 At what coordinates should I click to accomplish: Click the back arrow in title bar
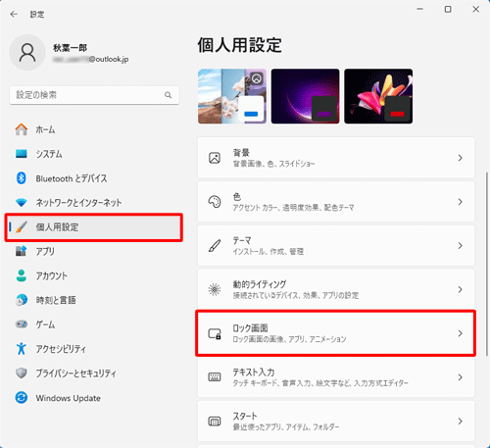tap(14, 14)
